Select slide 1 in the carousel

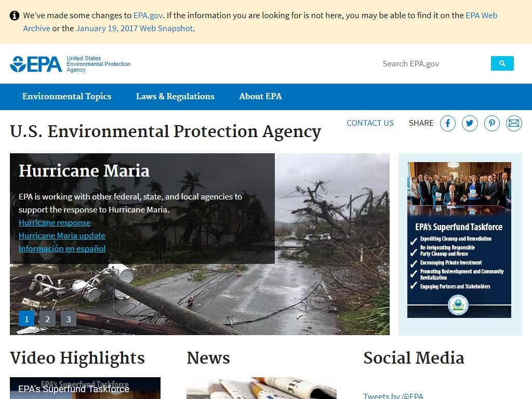26,318
